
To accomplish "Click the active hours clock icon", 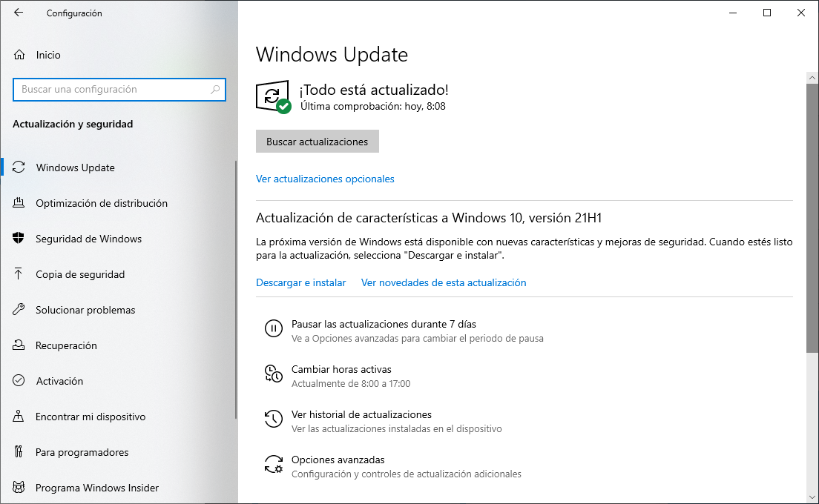I will coord(273,374).
